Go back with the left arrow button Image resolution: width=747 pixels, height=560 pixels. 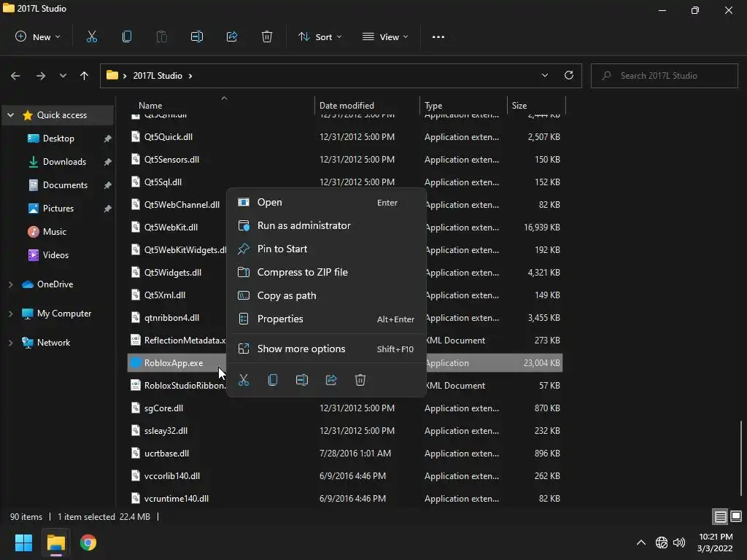(x=15, y=76)
